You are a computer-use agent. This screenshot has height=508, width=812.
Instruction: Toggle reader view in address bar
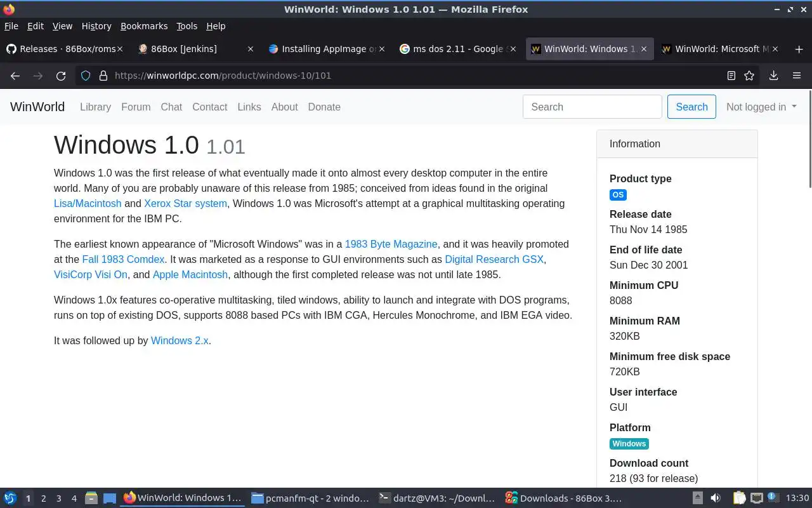coord(731,76)
